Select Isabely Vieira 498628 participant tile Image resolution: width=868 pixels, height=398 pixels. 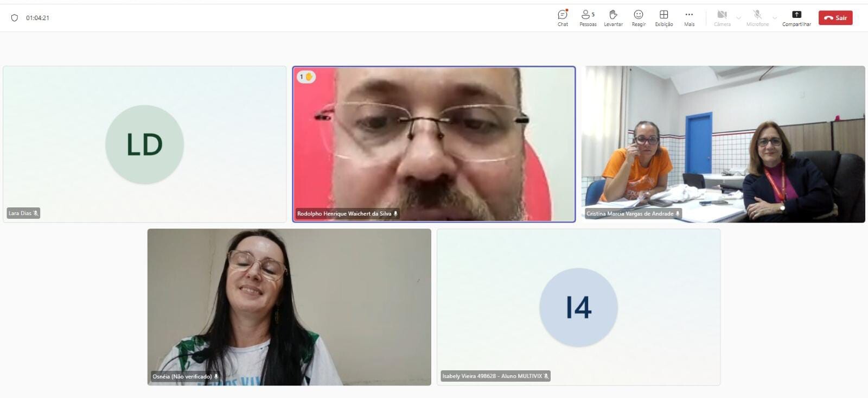pyautogui.click(x=578, y=307)
